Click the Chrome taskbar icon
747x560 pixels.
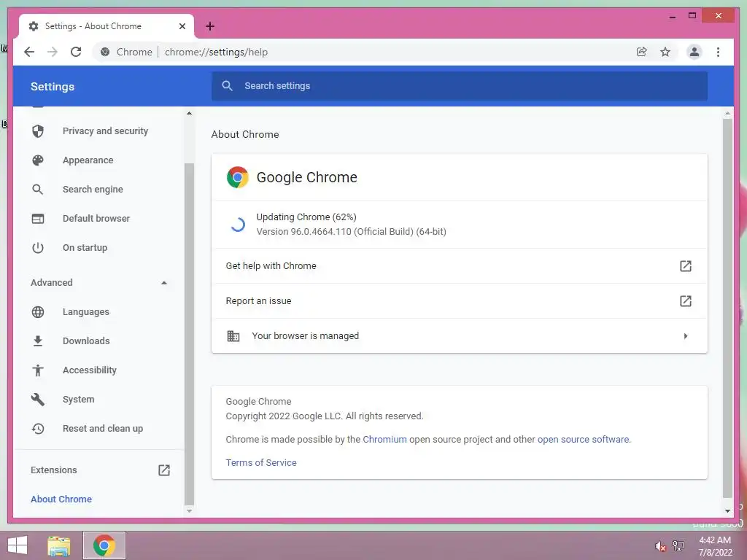pos(104,545)
